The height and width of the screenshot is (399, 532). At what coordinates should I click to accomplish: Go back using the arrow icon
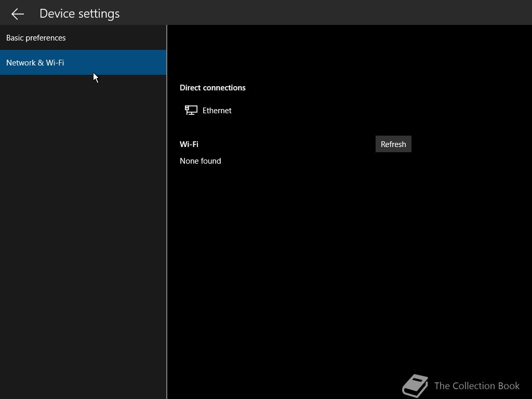(x=17, y=14)
